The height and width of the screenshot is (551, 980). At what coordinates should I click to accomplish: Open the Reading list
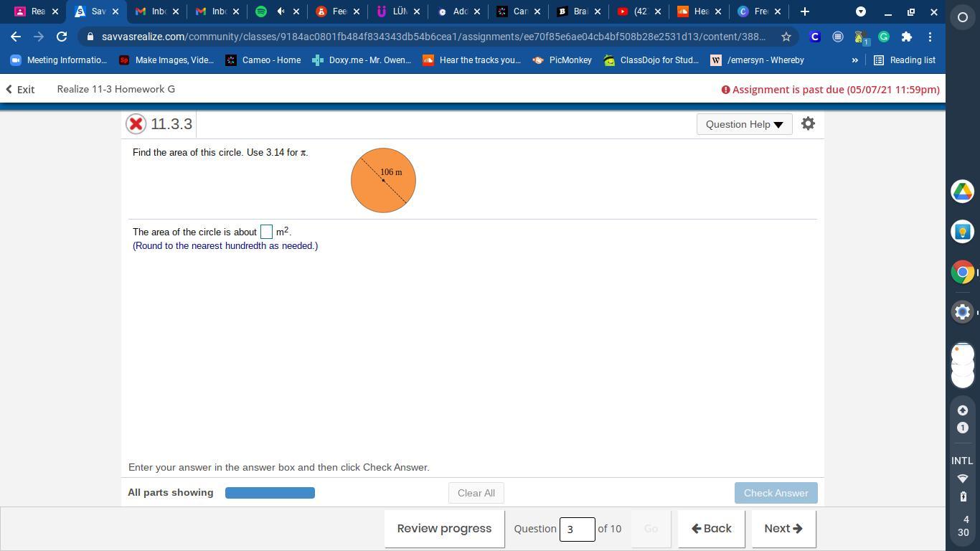pos(904,60)
